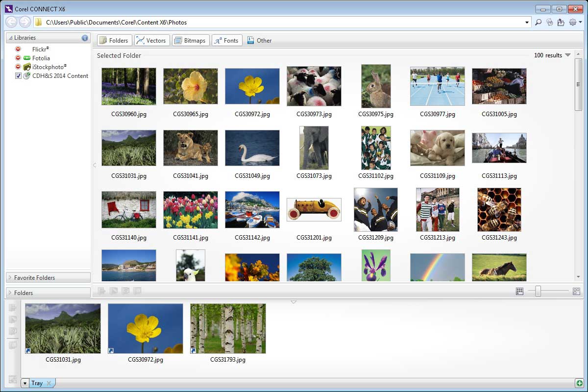Click the Fonts filter button
Viewport: 588px width, 392px height.
pos(226,40)
